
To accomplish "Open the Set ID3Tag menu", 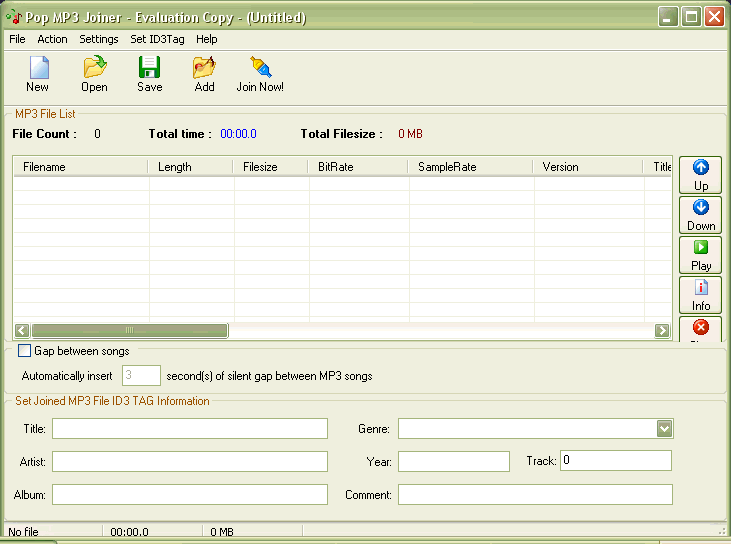I will pyautogui.click(x=157, y=39).
